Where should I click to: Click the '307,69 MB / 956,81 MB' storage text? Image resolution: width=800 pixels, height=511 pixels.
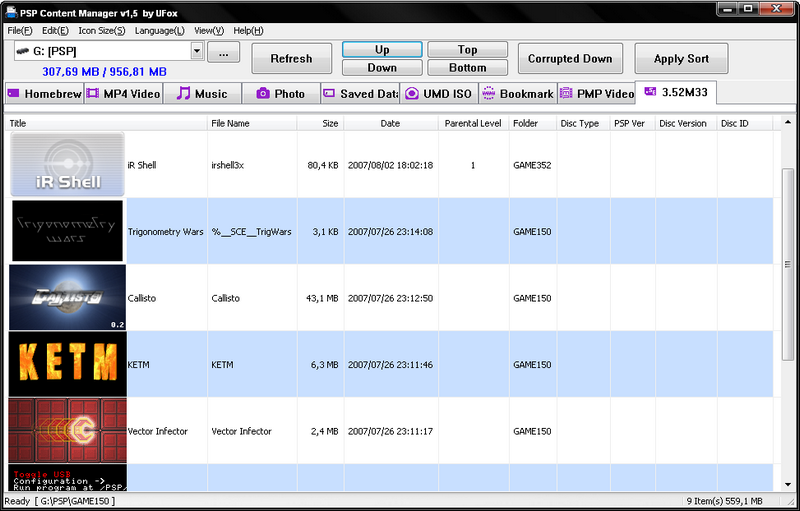pos(104,71)
